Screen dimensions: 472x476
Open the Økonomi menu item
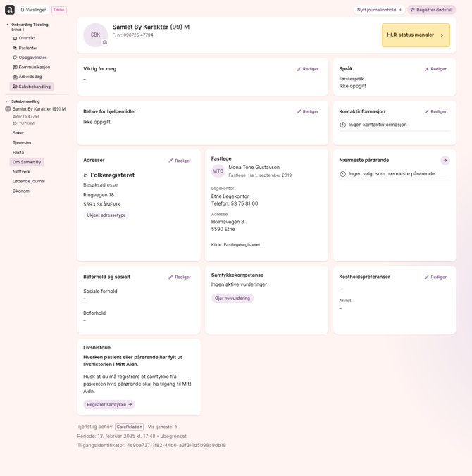pos(22,191)
